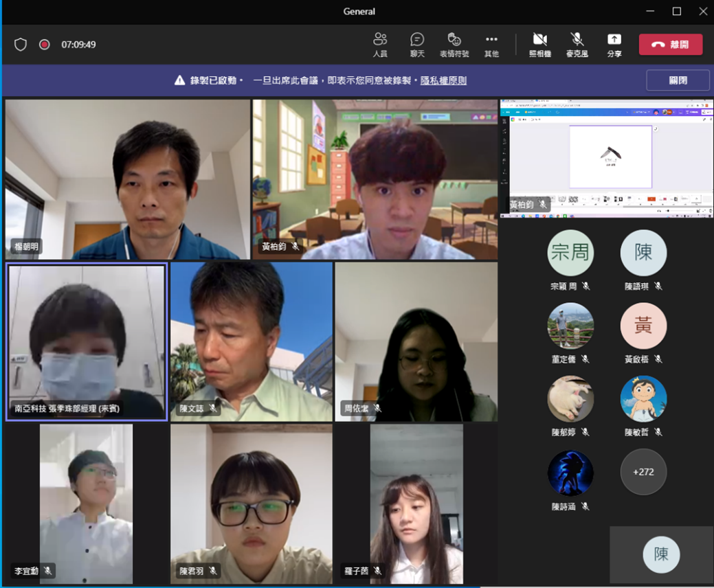
Task: Click the General window title
Action: (x=359, y=12)
